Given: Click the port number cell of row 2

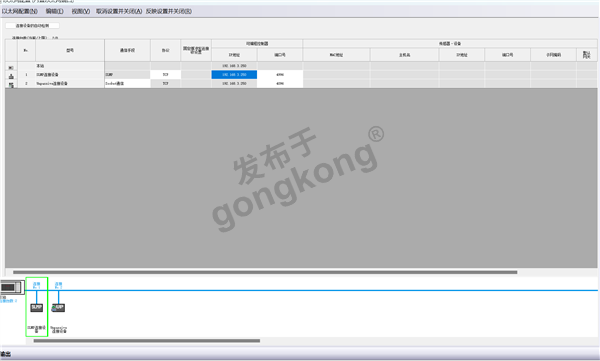Looking at the screenshot, I should 280,83.
